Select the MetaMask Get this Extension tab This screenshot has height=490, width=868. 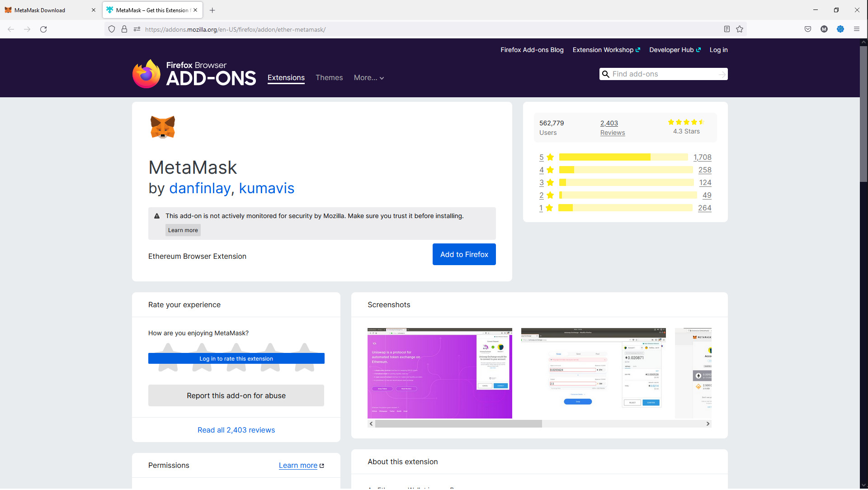point(152,10)
